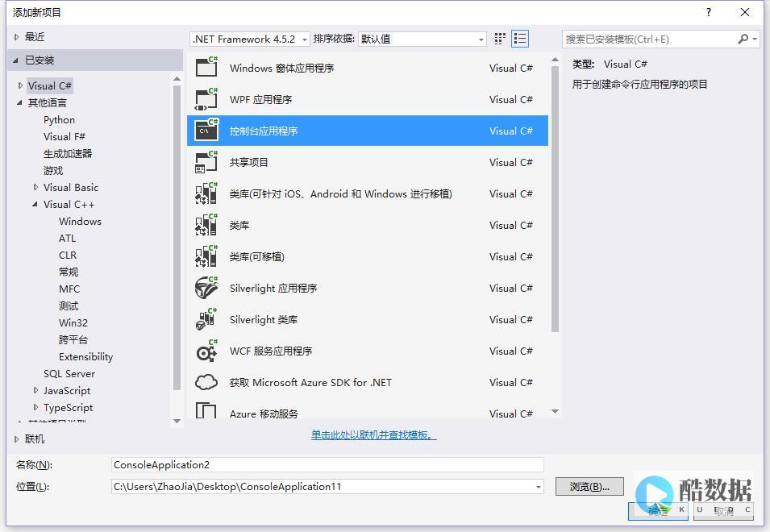Click the 浏览(B)... button
Screen dimensions: 770x532
click(589, 486)
